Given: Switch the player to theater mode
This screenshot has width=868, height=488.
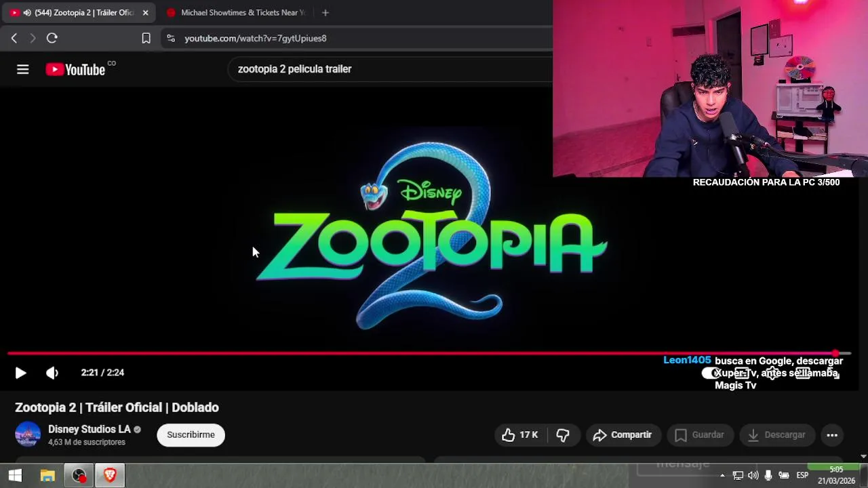Looking at the screenshot, I should point(803,373).
